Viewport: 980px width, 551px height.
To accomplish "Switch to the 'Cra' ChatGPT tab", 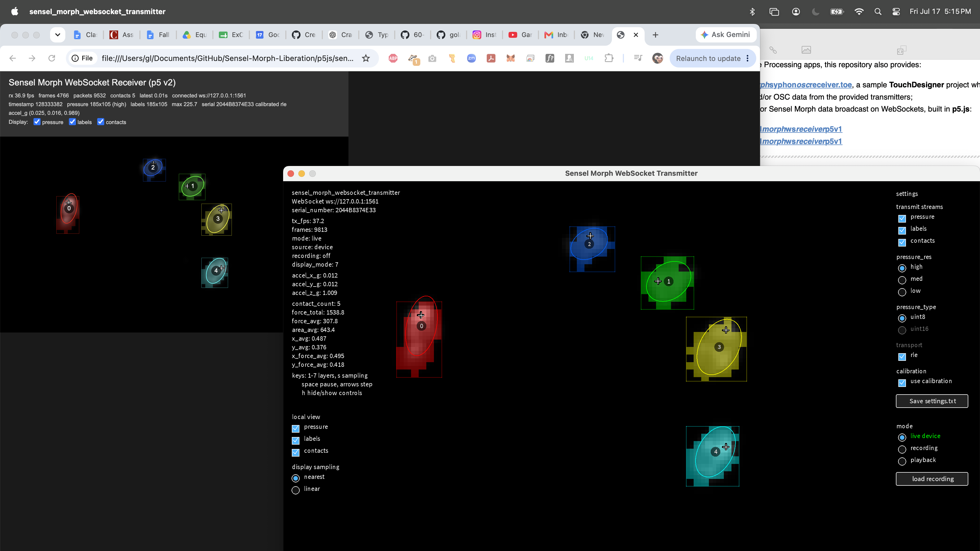I will [341, 35].
